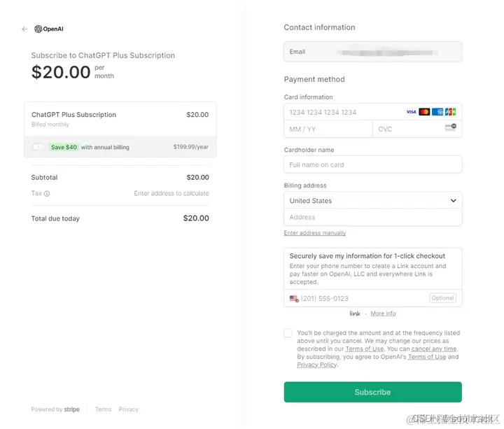Click the Subscribe button
504x429 pixels.
click(372, 392)
